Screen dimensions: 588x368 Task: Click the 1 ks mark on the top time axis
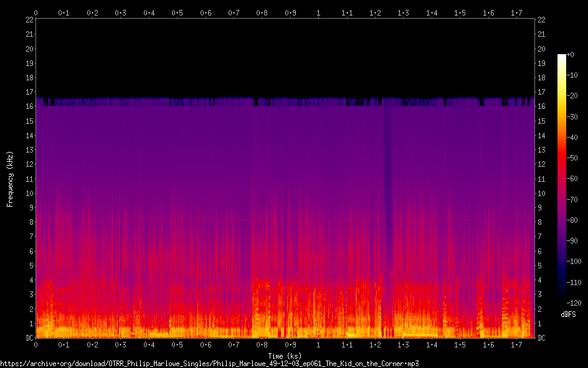tap(318, 12)
